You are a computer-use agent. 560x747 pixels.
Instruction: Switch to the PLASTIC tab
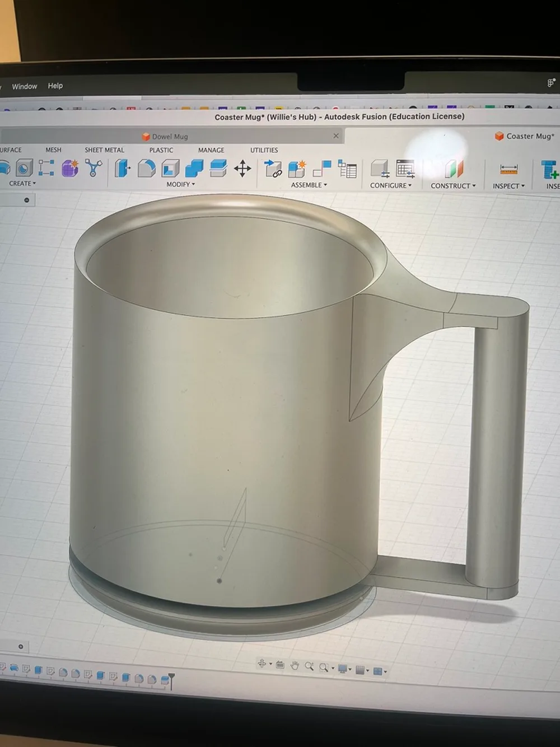tap(161, 150)
